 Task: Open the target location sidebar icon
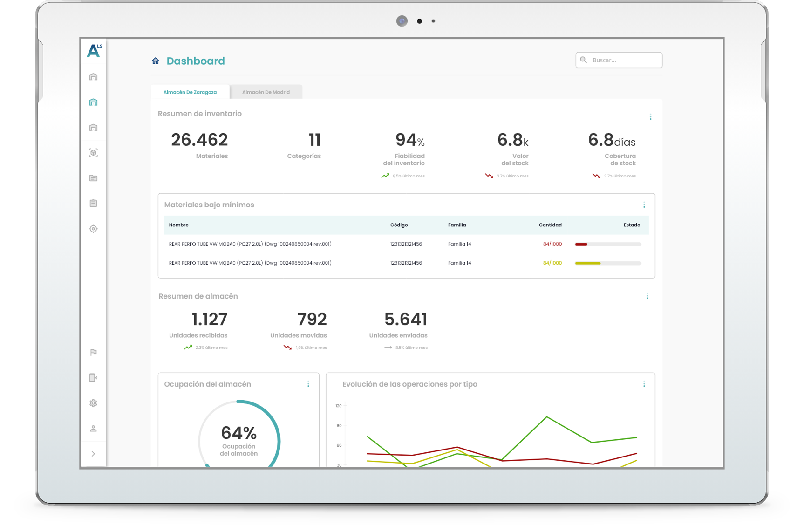[x=93, y=229]
